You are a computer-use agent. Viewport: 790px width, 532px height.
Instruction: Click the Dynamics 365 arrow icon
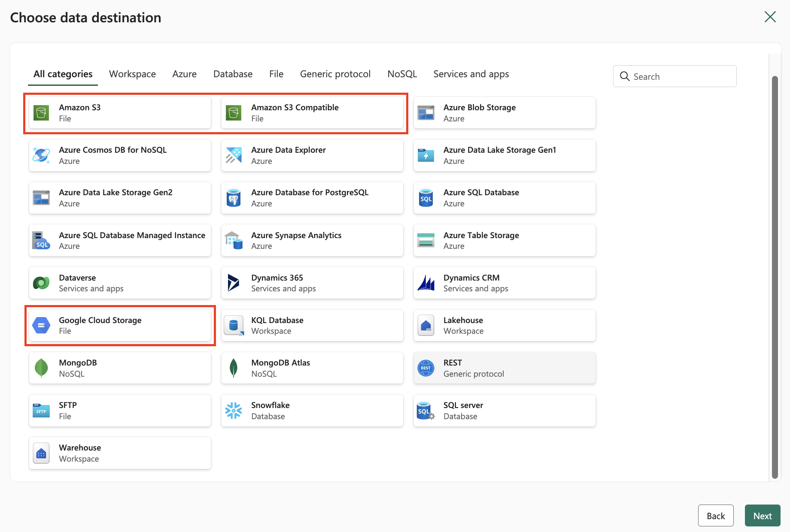coord(234,283)
